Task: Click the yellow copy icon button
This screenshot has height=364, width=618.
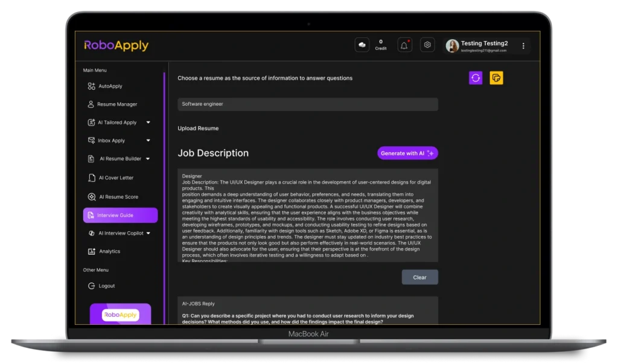Action: coord(496,78)
